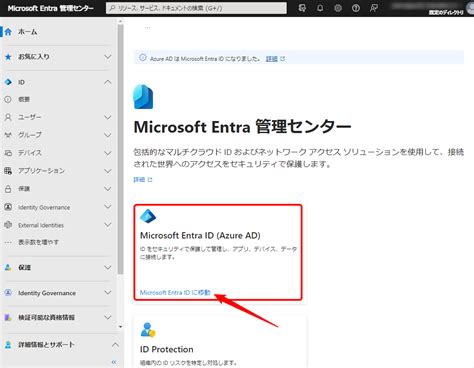Viewport: 474px width, 368px height.
Task: Expand the 保護 chevron under ID
Action: (x=107, y=189)
